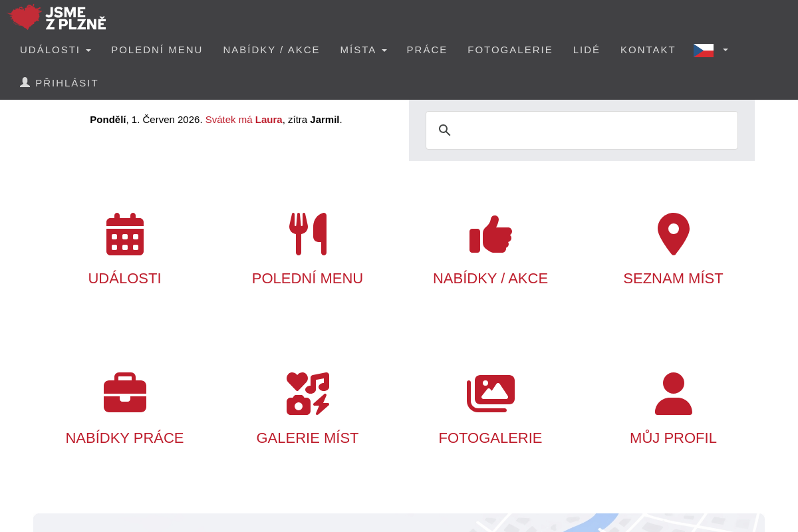798x532 pixels.
Task: Expand the Události dropdown in navbar
Action: pyautogui.click(x=55, y=50)
